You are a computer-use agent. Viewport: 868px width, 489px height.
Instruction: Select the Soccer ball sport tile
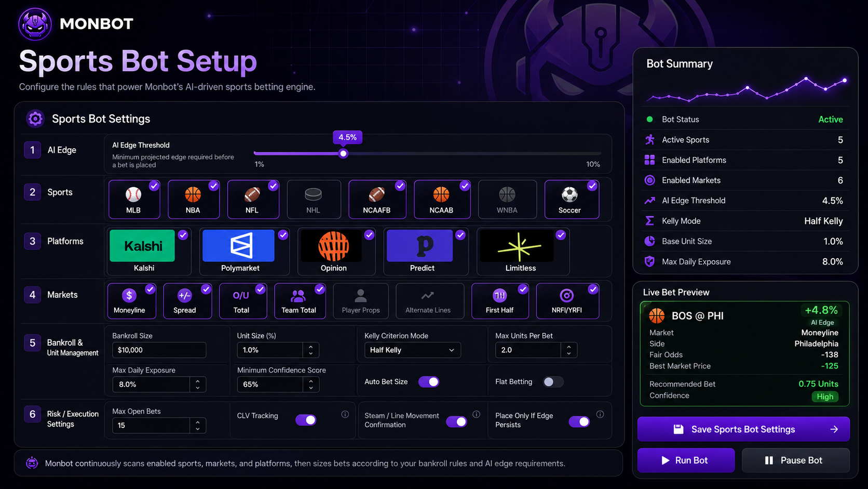click(572, 200)
